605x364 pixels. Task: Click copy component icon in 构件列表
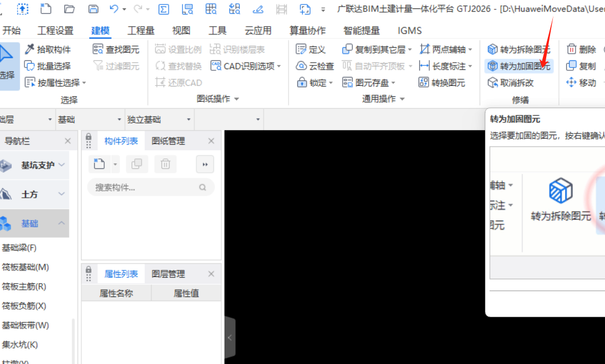point(136,164)
